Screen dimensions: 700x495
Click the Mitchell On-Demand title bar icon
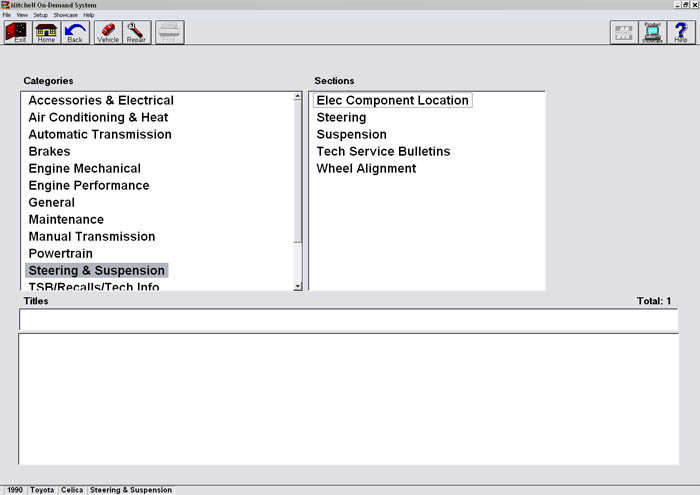coord(5,5)
